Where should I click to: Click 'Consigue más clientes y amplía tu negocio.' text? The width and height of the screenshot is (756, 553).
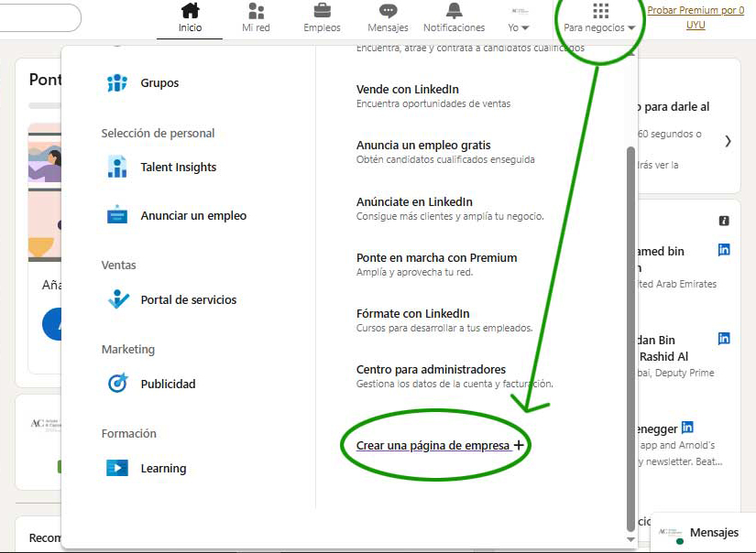click(x=450, y=216)
